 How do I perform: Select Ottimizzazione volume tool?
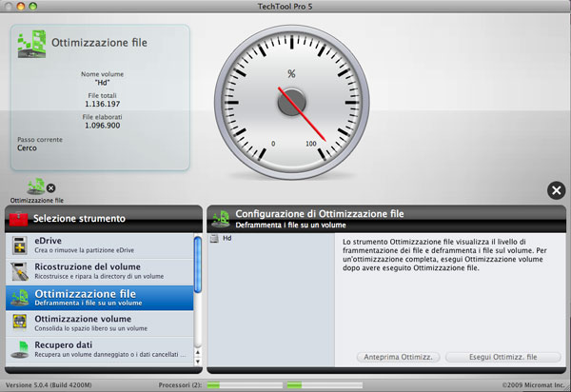(x=99, y=323)
